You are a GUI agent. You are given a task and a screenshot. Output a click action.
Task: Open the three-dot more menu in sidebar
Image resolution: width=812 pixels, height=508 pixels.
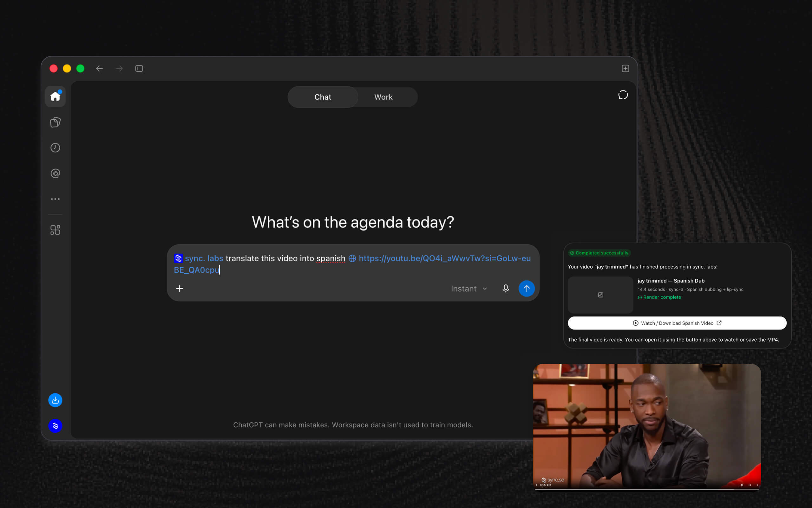tap(56, 199)
